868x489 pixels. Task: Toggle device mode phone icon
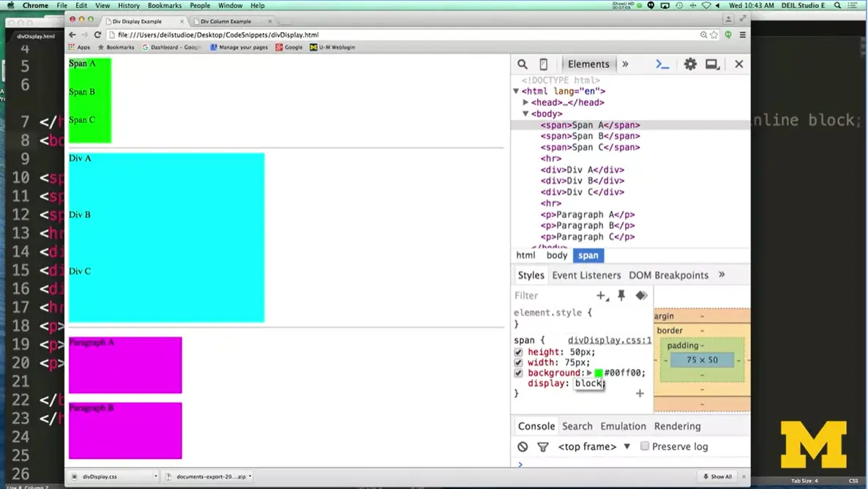[543, 64]
